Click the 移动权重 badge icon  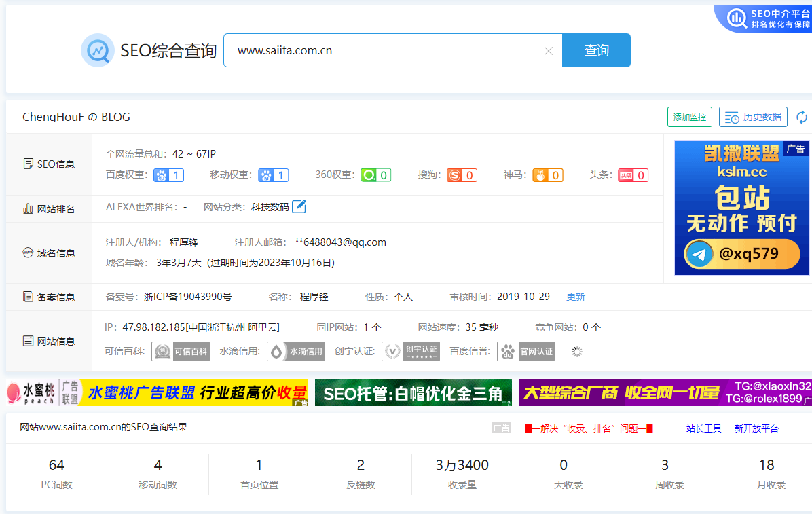pyautogui.click(x=273, y=175)
